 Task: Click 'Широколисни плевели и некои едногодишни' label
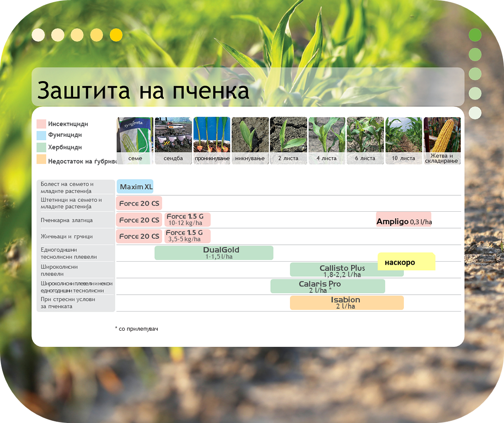tap(76, 287)
